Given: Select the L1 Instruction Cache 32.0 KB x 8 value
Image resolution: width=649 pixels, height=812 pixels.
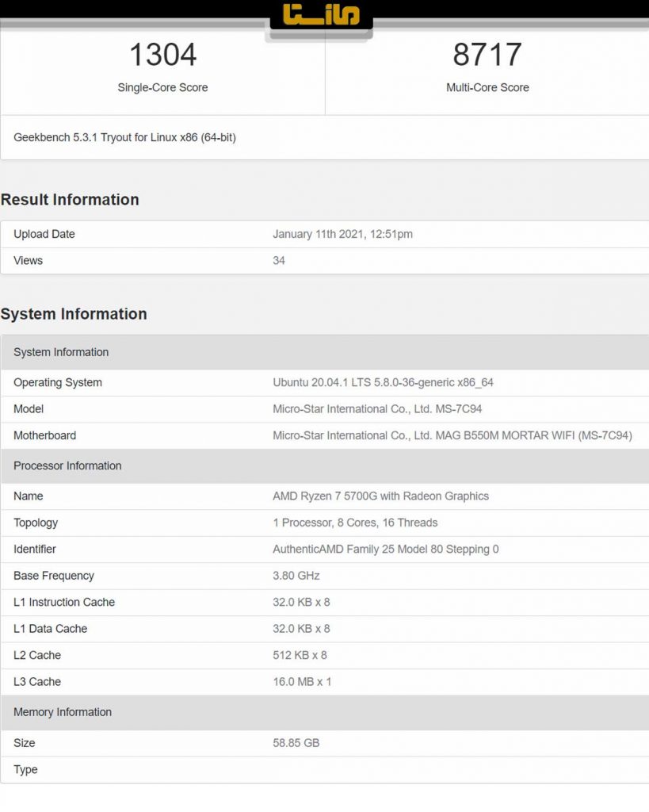Looking at the screenshot, I should 301,603.
